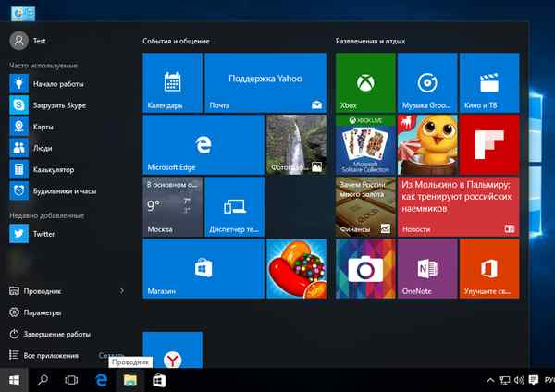This screenshot has height=392, width=555.
Task: Open the Yandex browser tile
Action: tap(172, 349)
